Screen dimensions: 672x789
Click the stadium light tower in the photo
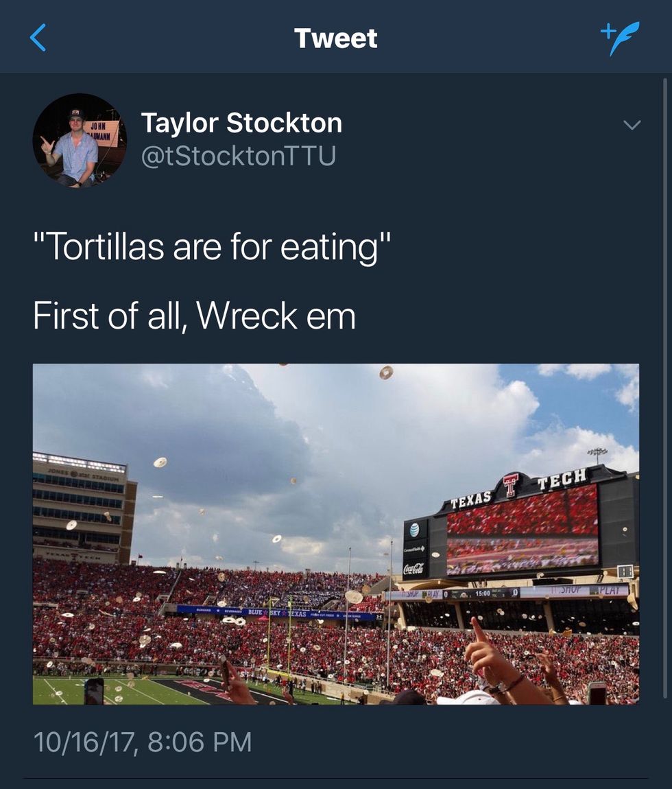[597, 454]
